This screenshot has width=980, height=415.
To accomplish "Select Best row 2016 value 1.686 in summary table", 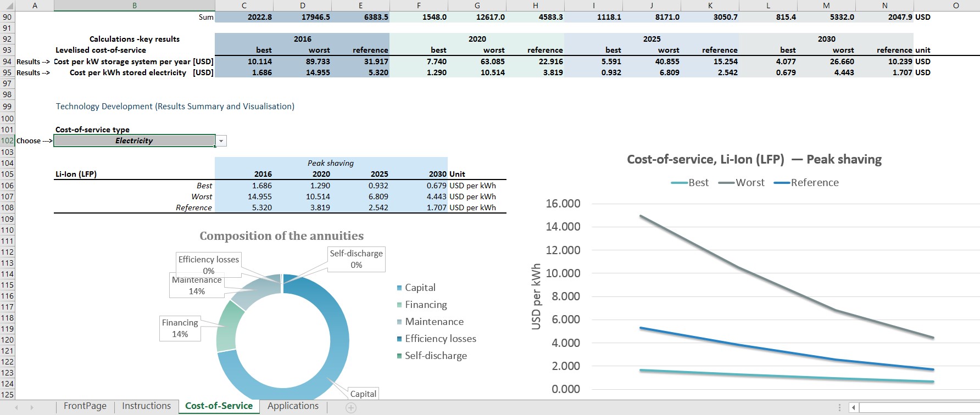I will coord(244,186).
